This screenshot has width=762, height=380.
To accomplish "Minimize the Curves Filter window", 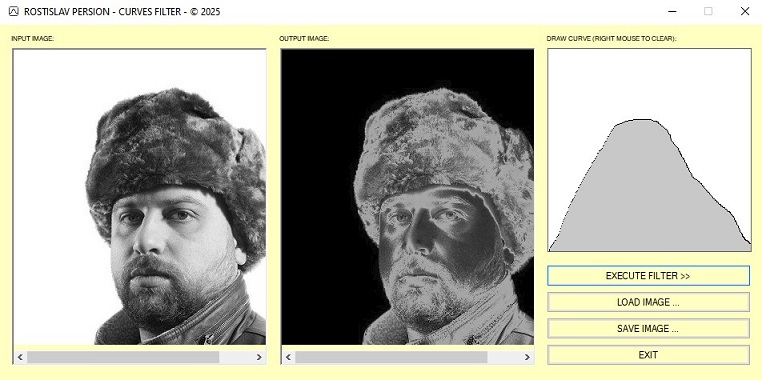I will (x=673, y=11).
